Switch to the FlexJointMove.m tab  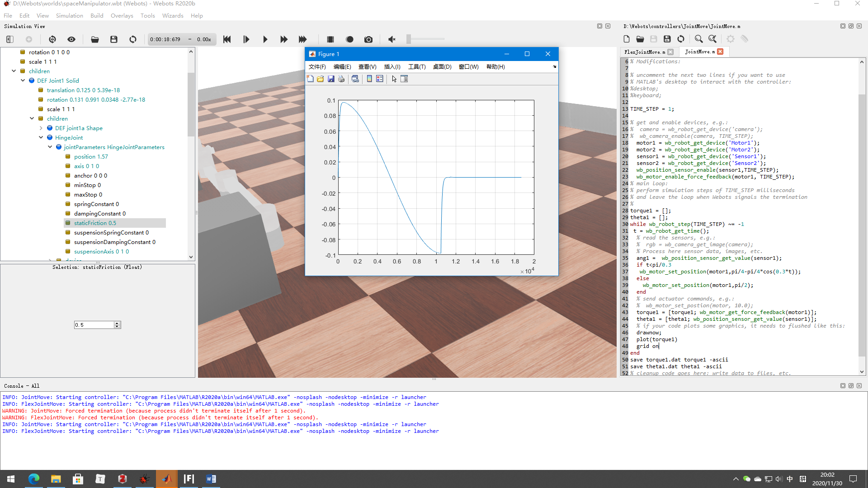coord(645,52)
